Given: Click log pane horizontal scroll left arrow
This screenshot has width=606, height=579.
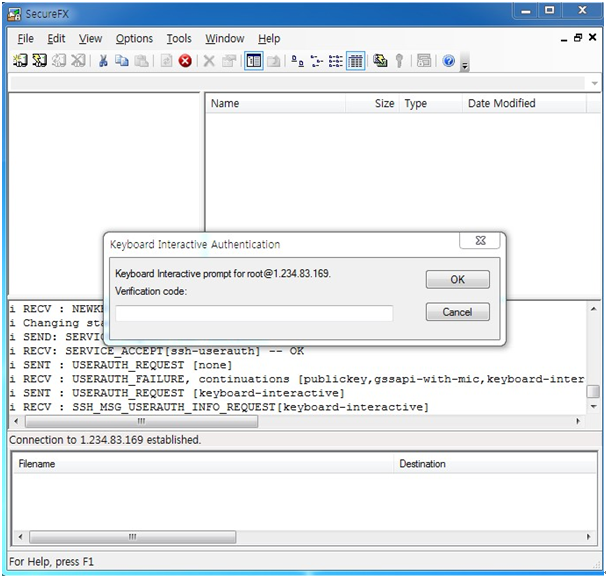Looking at the screenshot, I should [x=16, y=421].
